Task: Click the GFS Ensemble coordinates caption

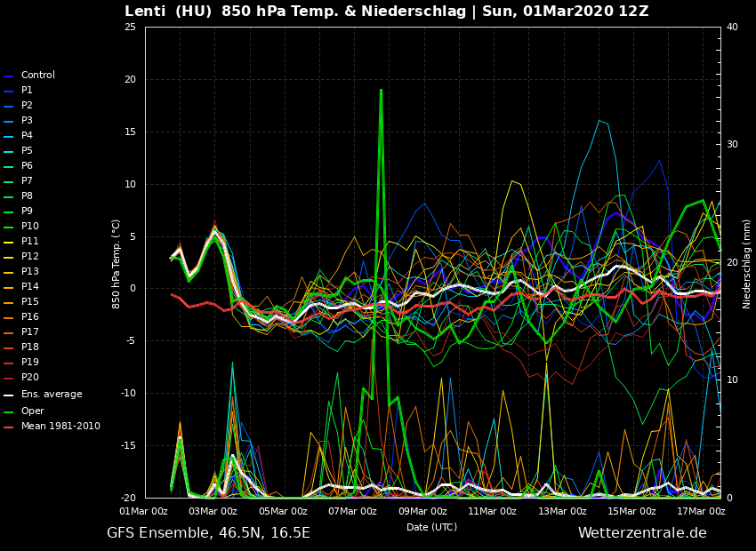Action: [x=208, y=533]
